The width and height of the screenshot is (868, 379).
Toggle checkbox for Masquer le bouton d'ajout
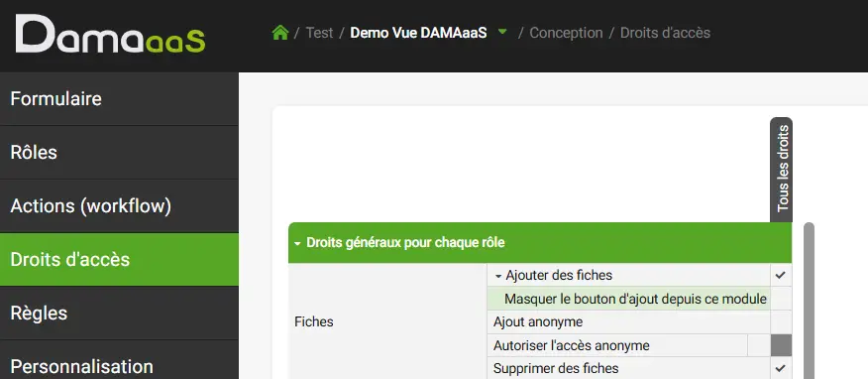click(x=781, y=299)
